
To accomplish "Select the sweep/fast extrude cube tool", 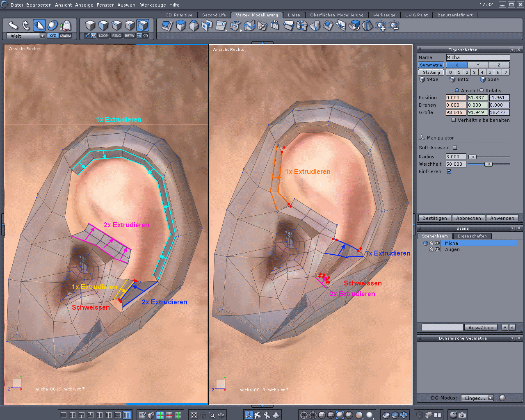I will click(181, 26).
